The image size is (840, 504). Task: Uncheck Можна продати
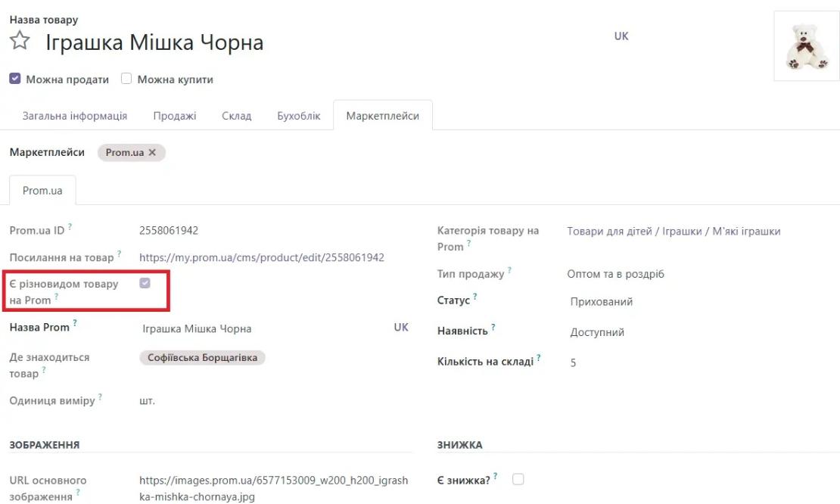point(16,79)
